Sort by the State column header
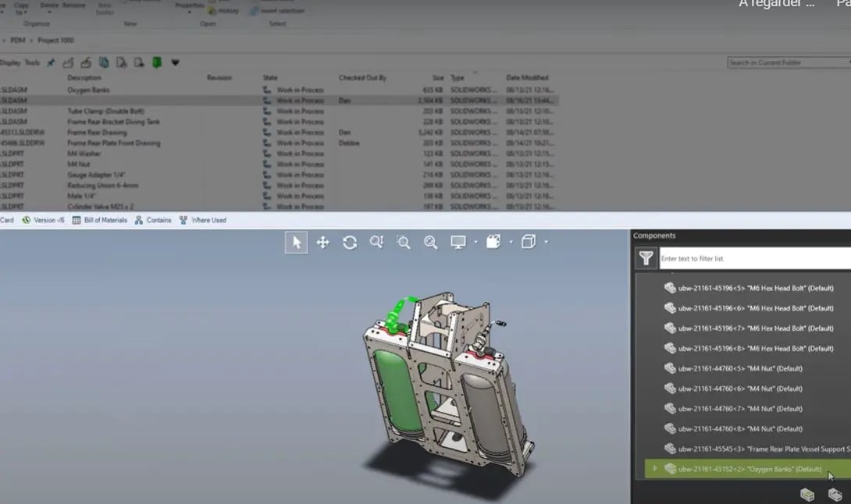Screen dimensions: 851x504 tap(269, 78)
